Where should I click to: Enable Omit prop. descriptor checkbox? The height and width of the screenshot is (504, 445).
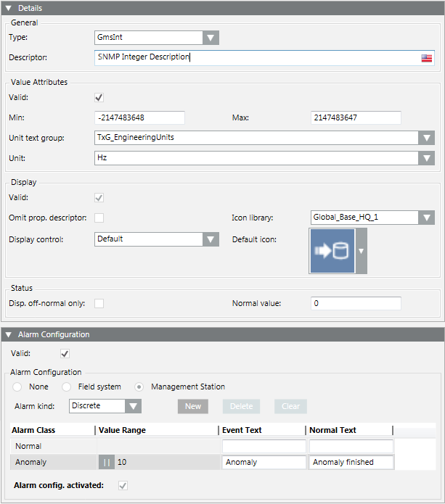(x=99, y=218)
